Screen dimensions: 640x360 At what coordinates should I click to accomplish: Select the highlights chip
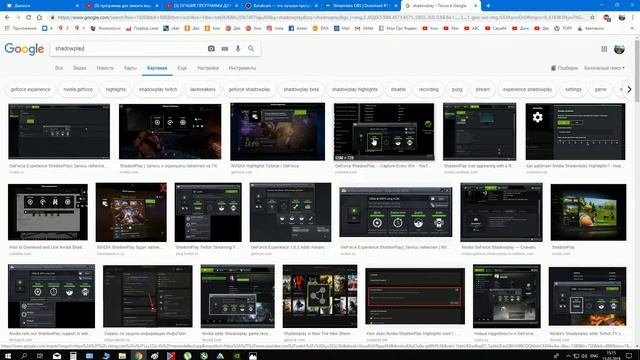pyautogui.click(x=116, y=89)
